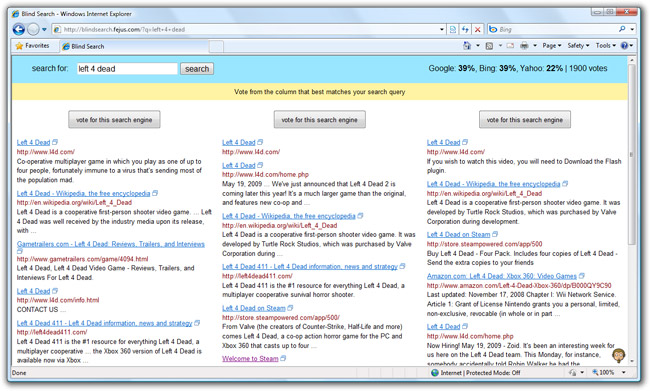Click the Bing search magnifier icon
Screen dimensions: 650x391
coord(622,29)
